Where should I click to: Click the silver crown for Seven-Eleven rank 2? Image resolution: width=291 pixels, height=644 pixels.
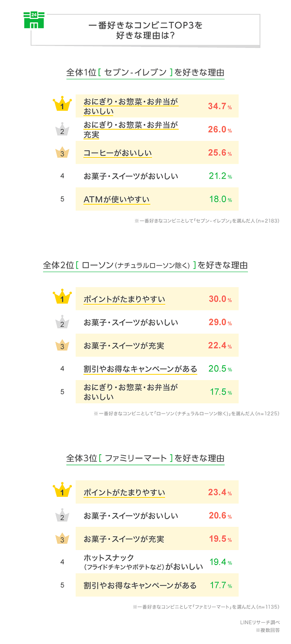click(63, 129)
